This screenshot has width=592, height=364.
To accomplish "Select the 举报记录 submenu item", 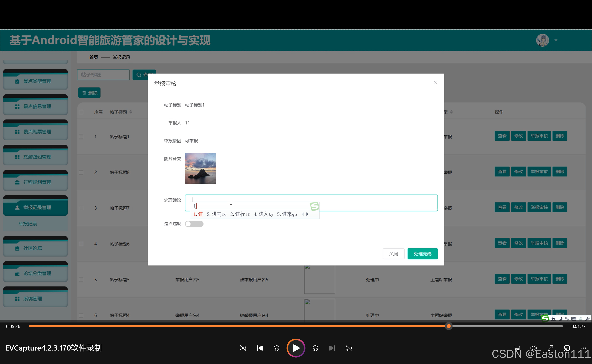I will point(28,224).
